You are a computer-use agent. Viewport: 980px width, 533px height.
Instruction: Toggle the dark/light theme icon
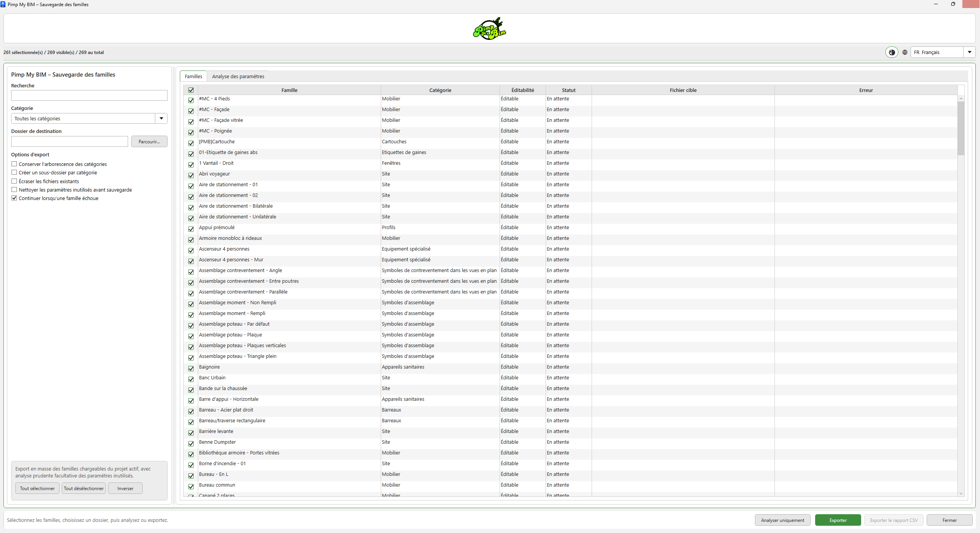(x=892, y=52)
